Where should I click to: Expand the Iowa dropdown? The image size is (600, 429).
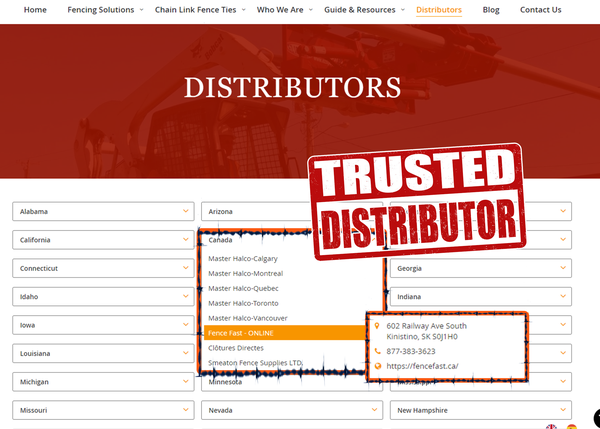tap(103, 325)
